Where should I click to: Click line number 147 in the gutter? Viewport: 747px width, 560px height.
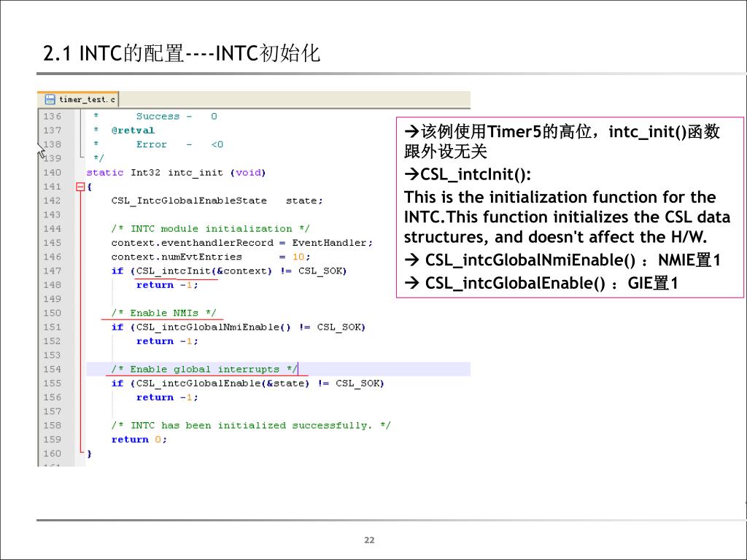pos(52,271)
